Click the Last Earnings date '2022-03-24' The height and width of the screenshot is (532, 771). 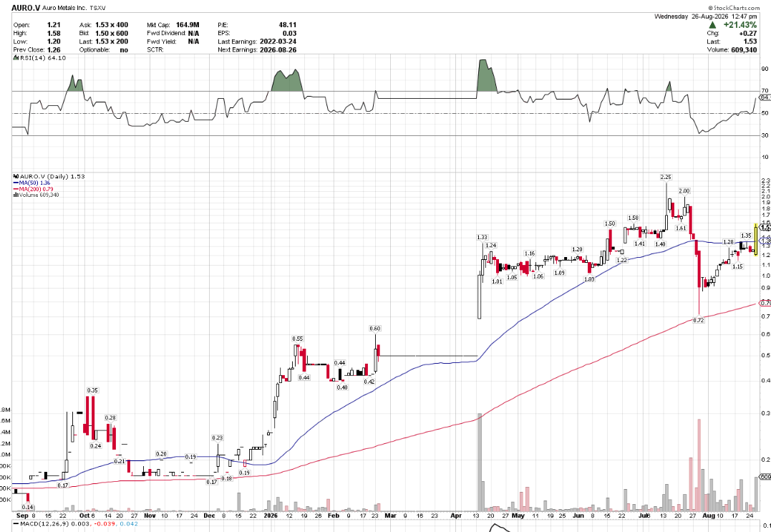tap(278, 42)
